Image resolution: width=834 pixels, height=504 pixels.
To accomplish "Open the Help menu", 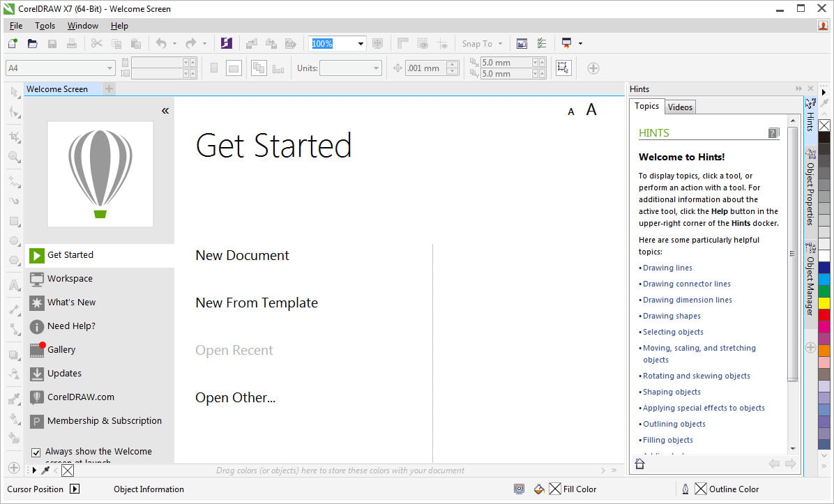I will 119,26.
